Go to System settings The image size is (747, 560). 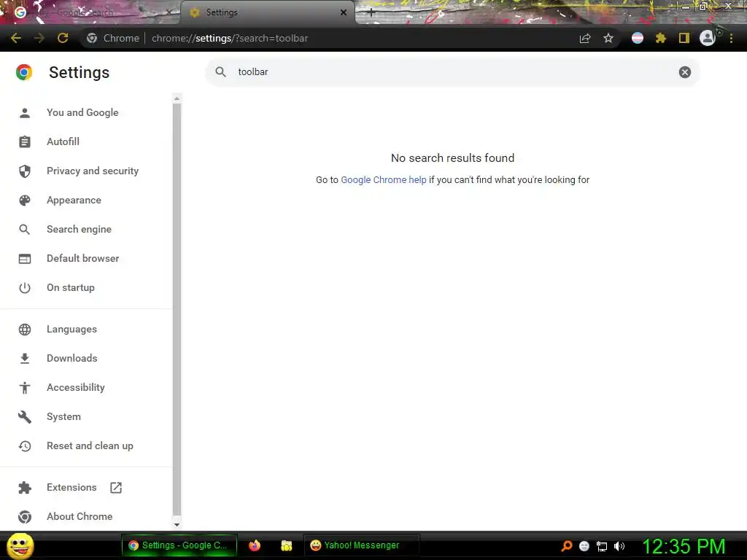[63, 416]
